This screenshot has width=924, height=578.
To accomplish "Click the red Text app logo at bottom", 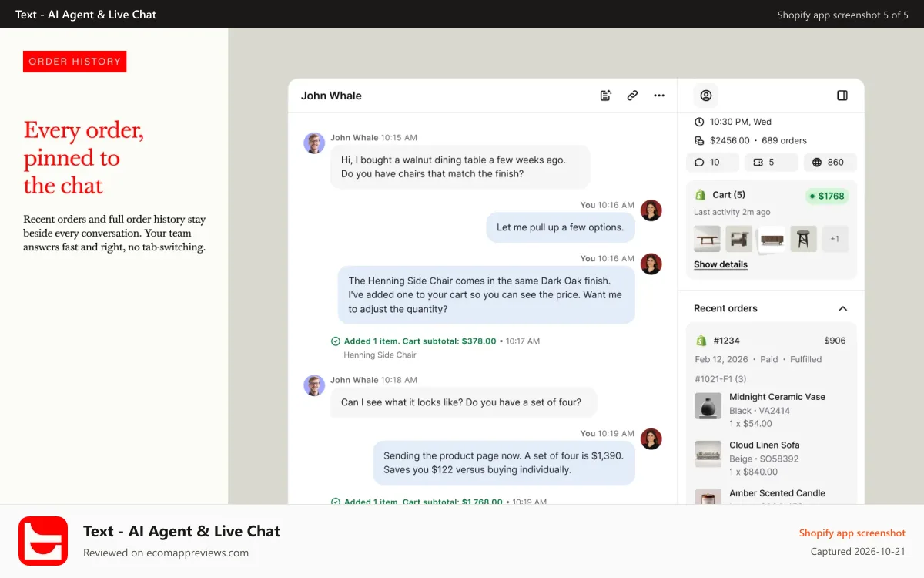I will (43, 541).
